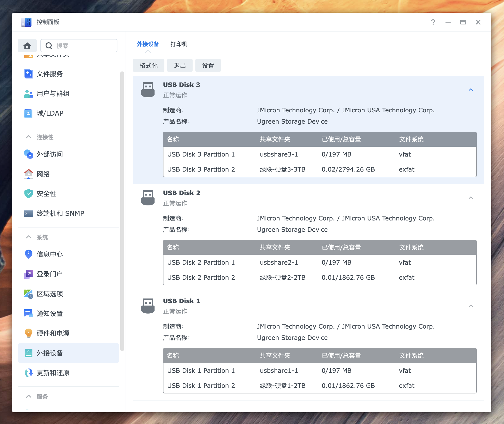Open Terminal & SNMP (终端机和 SNMP) icon
Screen dimensions: 504x424
pos(29,213)
